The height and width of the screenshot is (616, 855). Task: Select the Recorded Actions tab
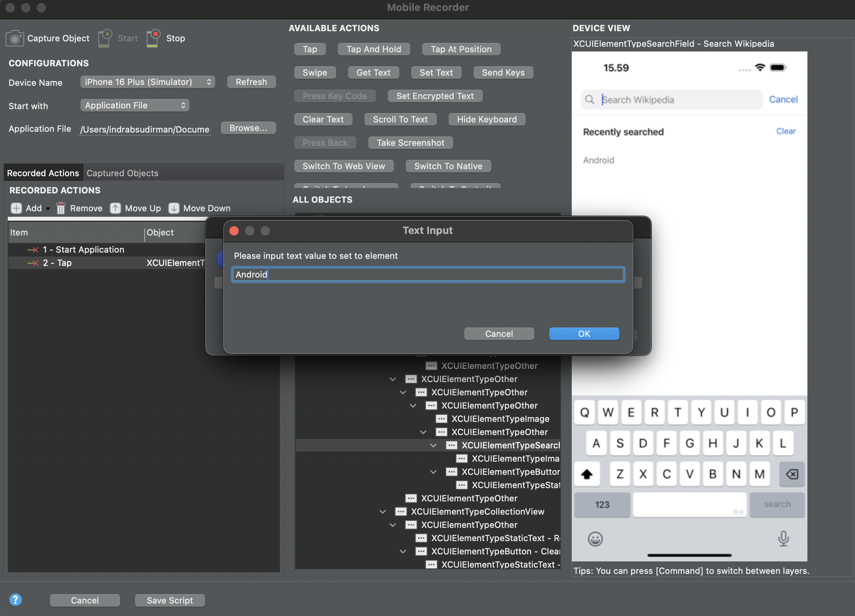pos(43,173)
